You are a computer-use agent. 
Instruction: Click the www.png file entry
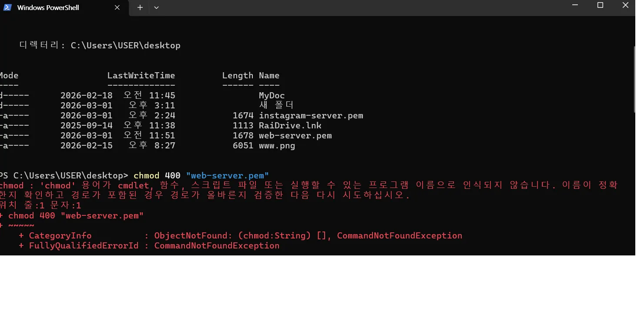coord(277,145)
